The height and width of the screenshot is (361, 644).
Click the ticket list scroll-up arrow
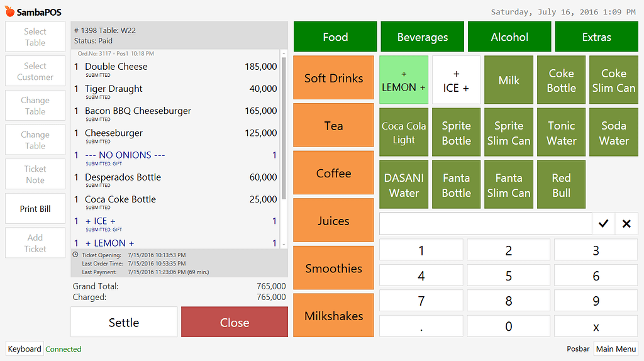pos(284,53)
